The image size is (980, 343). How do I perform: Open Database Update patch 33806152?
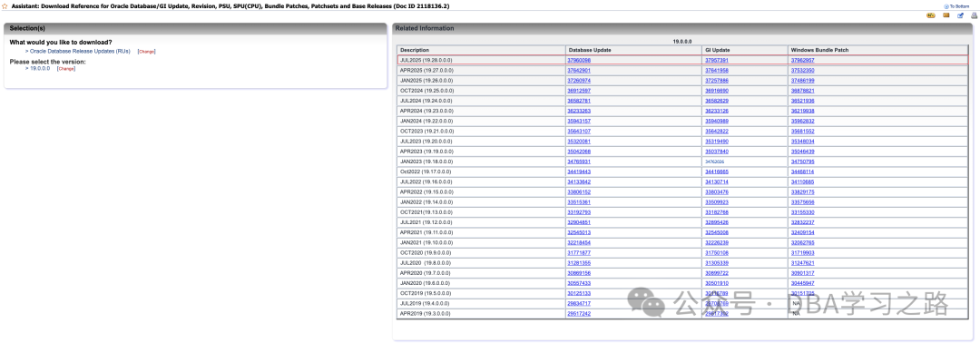click(x=579, y=191)
